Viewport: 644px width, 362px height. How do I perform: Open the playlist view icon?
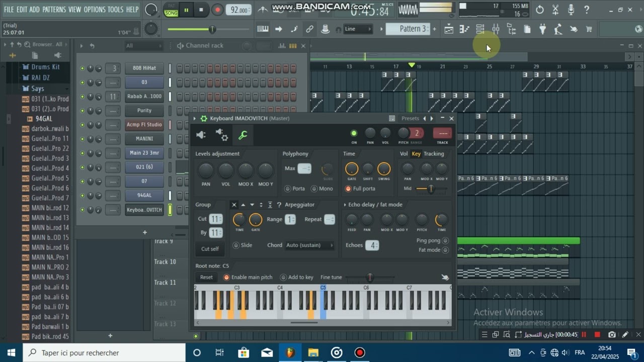449,29
